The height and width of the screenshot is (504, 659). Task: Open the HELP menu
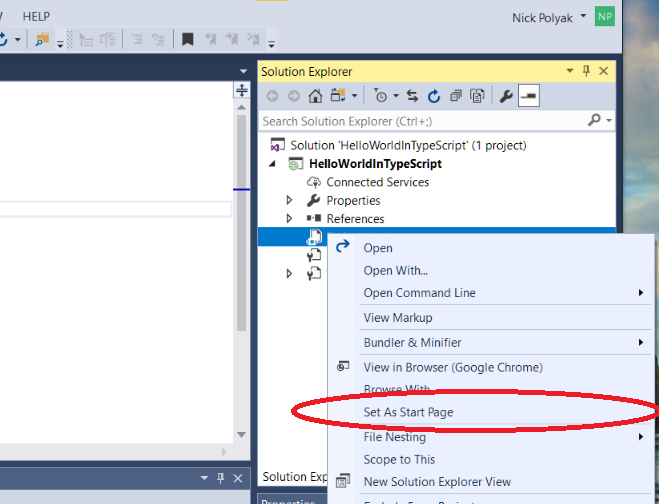36,17
